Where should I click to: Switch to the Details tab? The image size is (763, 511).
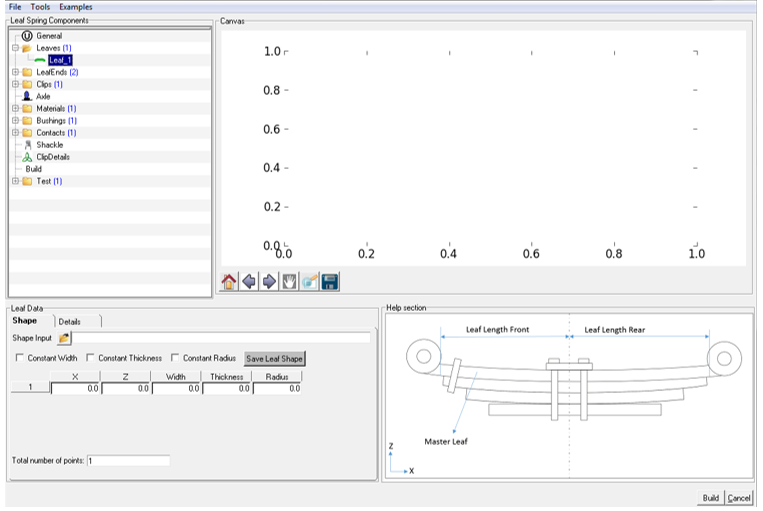[70, 321]
